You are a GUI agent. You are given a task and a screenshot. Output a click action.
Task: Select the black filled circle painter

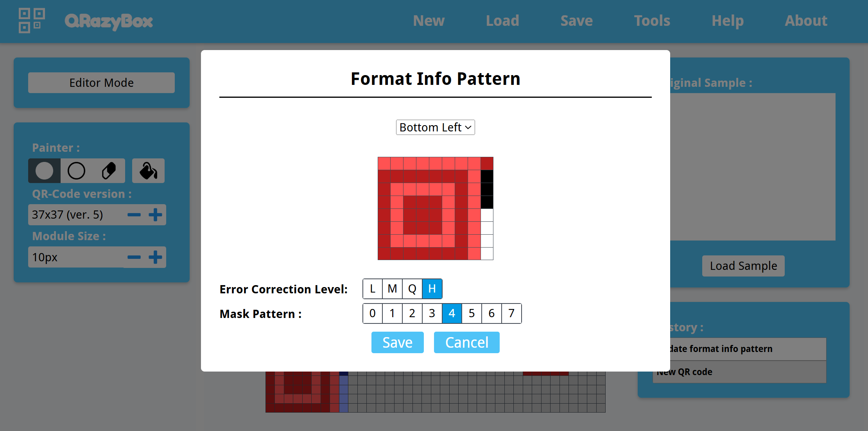point(44,171)
